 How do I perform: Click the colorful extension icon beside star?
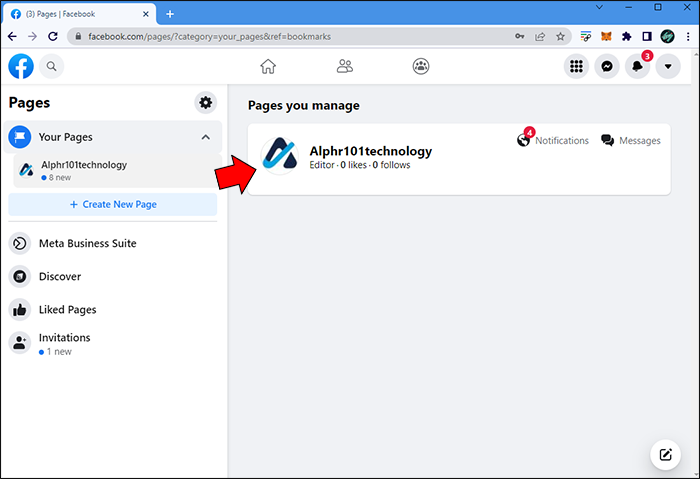pyautogui.click(x=586, y=37)
